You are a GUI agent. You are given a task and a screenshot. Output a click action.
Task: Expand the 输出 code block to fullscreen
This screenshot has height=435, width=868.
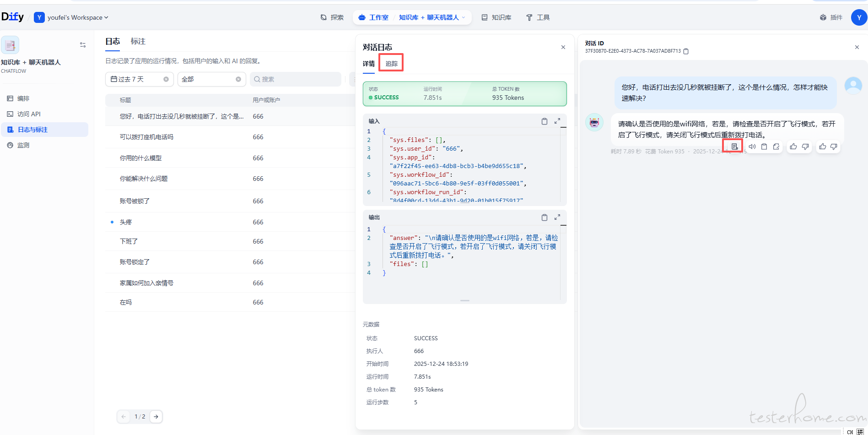pyautogui.click(x=557, y=217)
